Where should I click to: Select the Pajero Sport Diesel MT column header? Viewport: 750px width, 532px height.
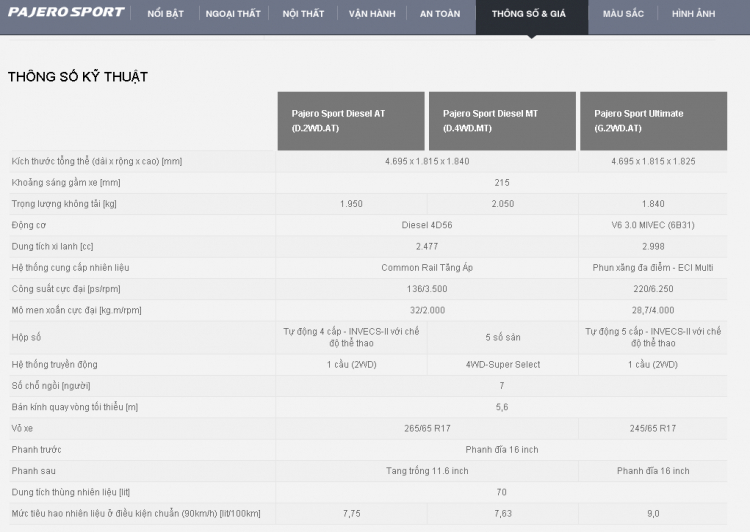(502, 121)
